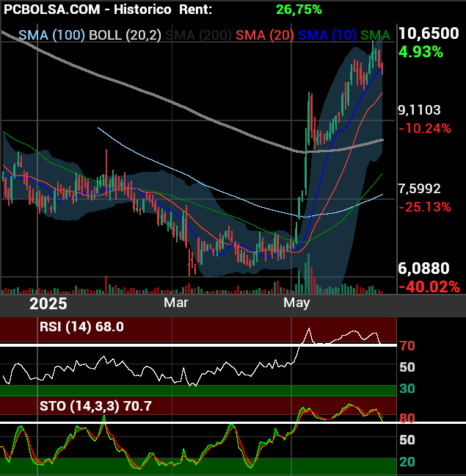This screenshot has width=466, height=476.
Task: Click the -40.02% percentage label
Action: [429, 287]
